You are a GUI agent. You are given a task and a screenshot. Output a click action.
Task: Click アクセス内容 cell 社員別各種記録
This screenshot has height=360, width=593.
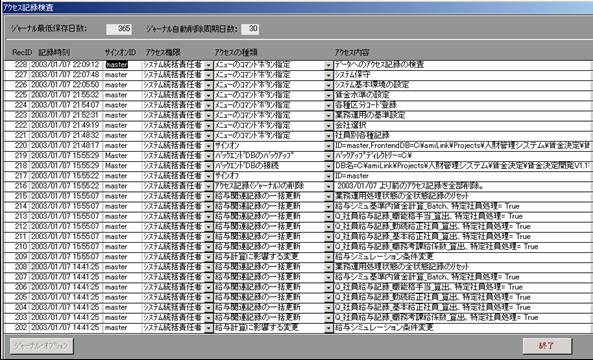click(463, 136)
